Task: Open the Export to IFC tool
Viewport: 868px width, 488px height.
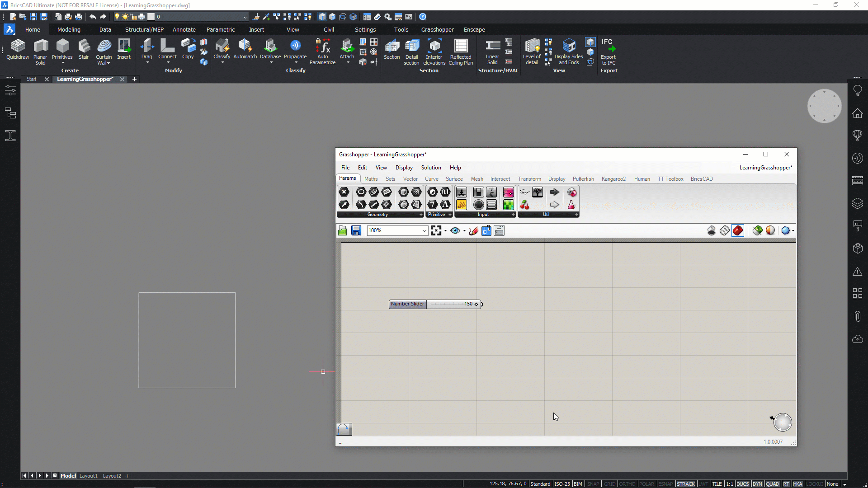Action: pos(609,50)
